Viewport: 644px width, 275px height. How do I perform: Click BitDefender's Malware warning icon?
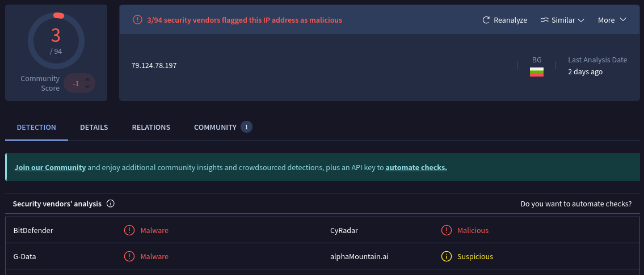(x=129, y=230)
